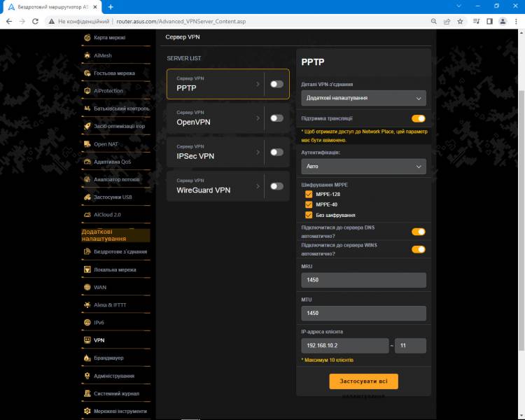Click the Network Map icon in sidebar
Image resolution: width=525 pixels, height=420 pixels.
(x=87, y=38)
